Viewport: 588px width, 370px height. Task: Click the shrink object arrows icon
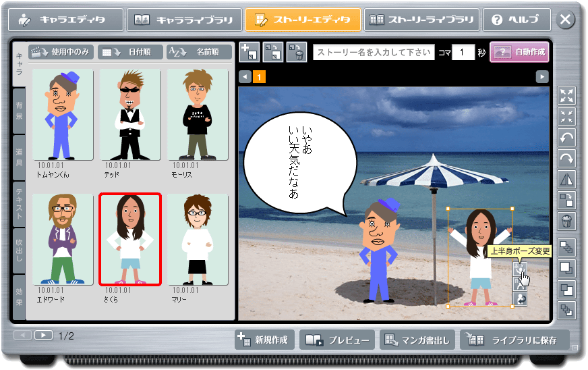click(566, 117)
